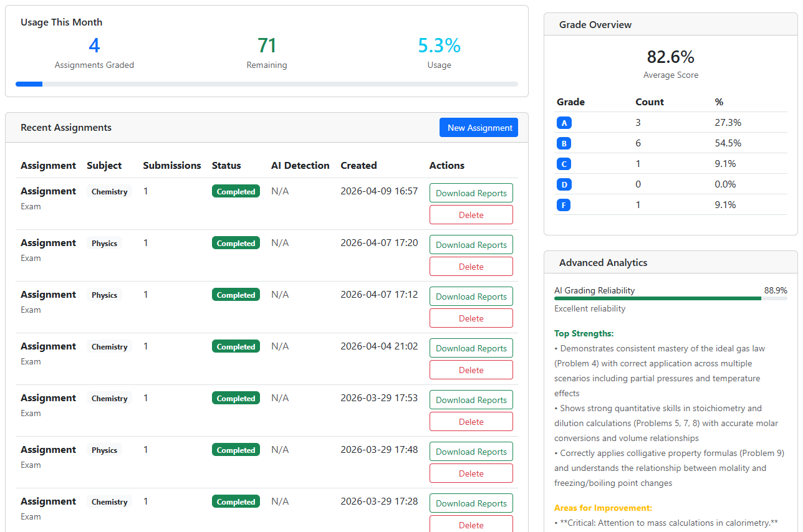
Task: Select the Physics subject badge on second assignment
Action: pyautogui.click(x=104, y=243)
